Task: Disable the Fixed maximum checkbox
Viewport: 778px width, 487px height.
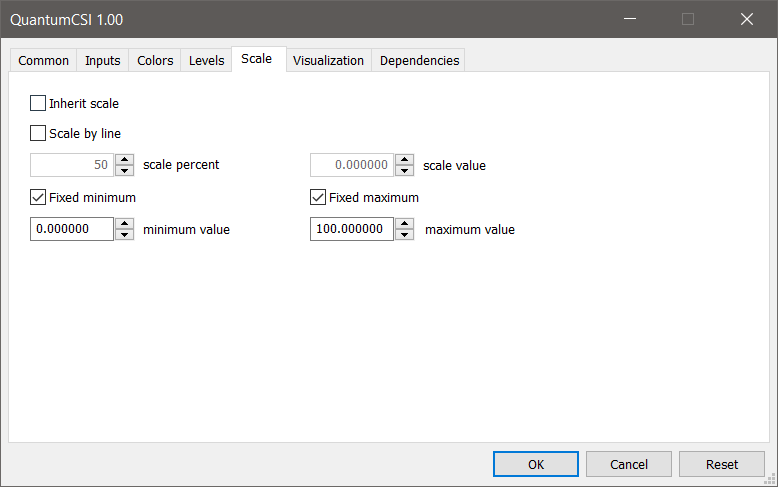Action: pos(319,197)
